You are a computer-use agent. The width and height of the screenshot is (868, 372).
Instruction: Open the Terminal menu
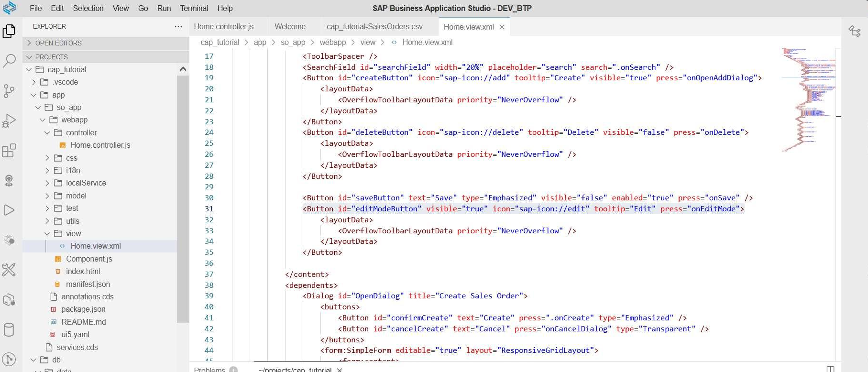tap(194, 8)
